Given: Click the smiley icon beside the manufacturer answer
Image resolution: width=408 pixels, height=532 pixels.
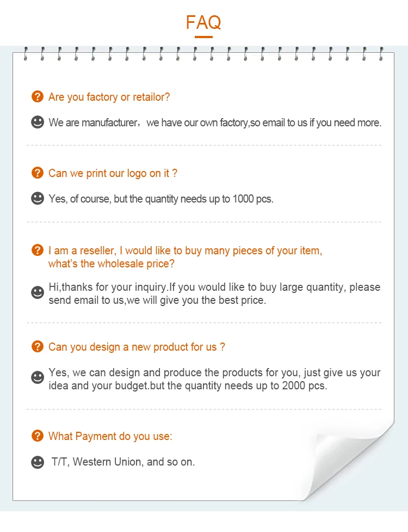Looking at the screenshot, I should [x=38, y=122].
